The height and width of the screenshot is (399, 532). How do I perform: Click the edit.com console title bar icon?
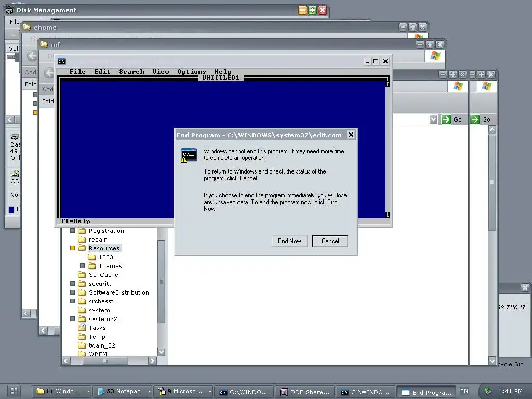[x=61, y=61]
